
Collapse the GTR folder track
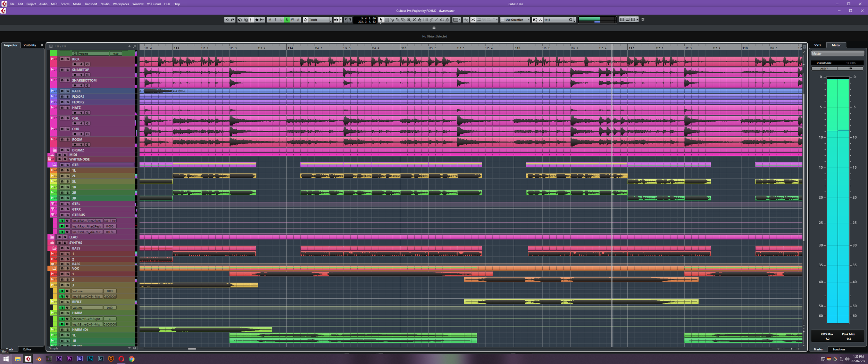(x=55, y=165)
